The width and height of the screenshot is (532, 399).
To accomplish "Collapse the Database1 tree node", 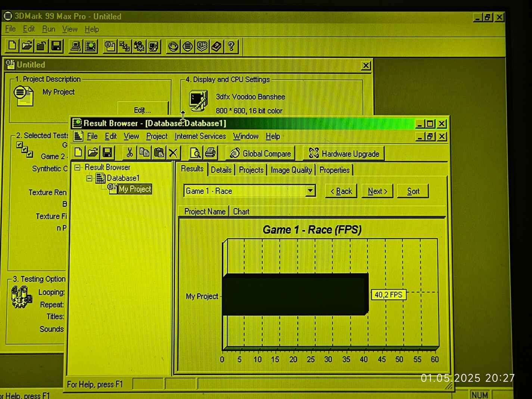I will 89,178.
